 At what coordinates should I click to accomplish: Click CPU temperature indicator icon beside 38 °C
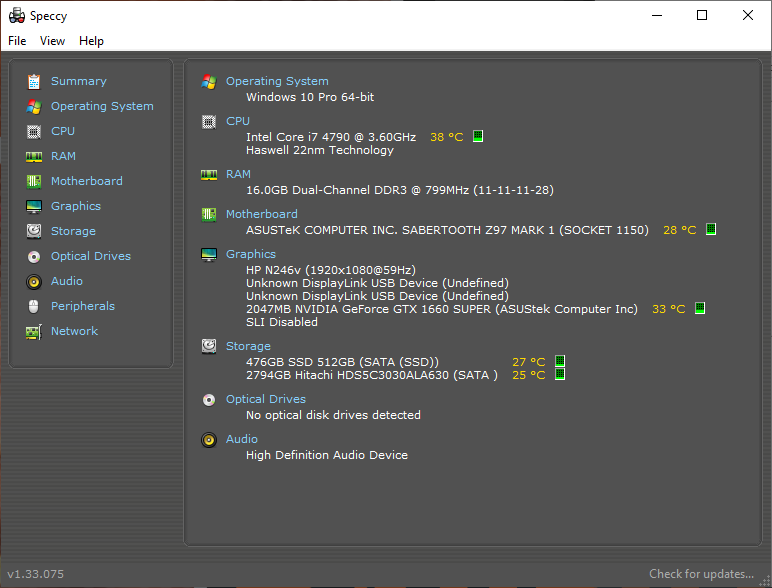click(x=478, y=136)
